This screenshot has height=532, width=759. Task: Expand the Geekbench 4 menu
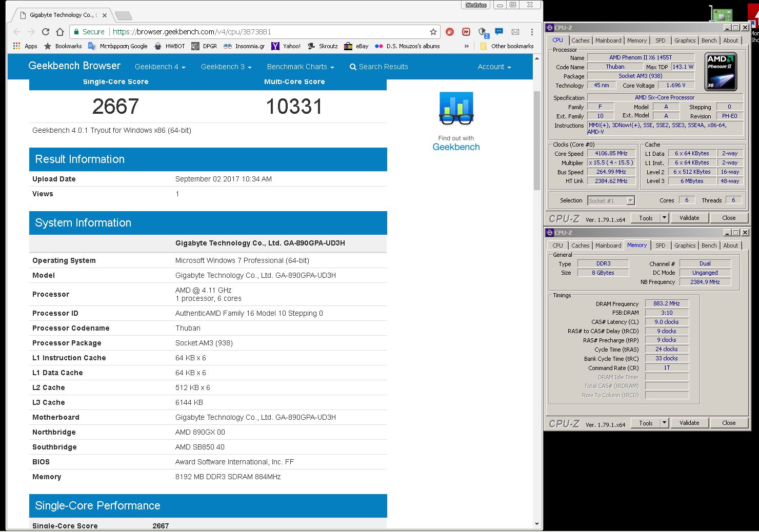click(160, 67)
